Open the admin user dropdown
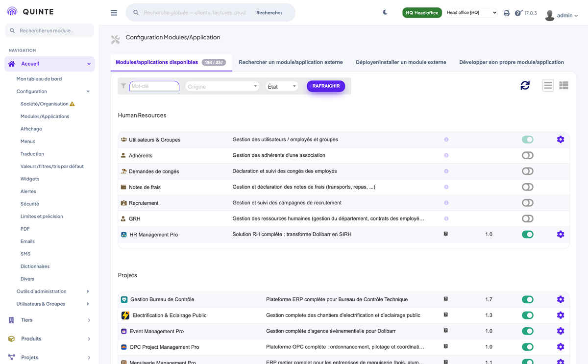Viewport: 588px width, 364px height. click(567, 16)
